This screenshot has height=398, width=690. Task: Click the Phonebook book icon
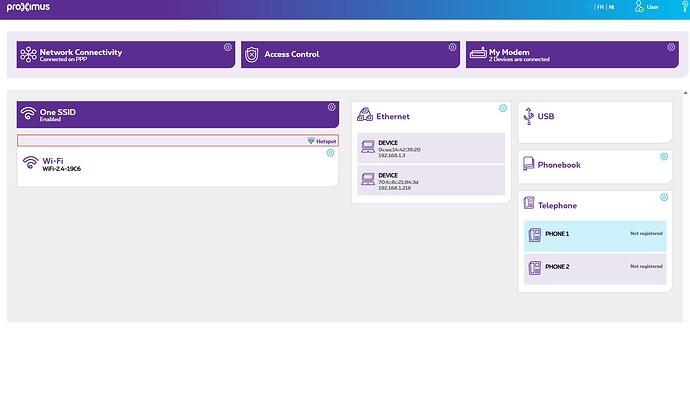[529, 164]
